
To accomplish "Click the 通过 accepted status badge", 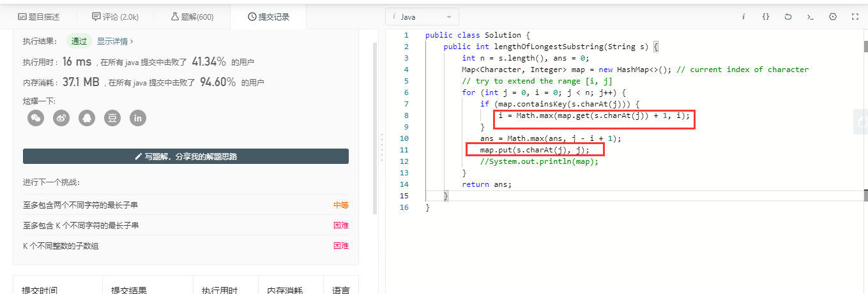I will point(79,41).
